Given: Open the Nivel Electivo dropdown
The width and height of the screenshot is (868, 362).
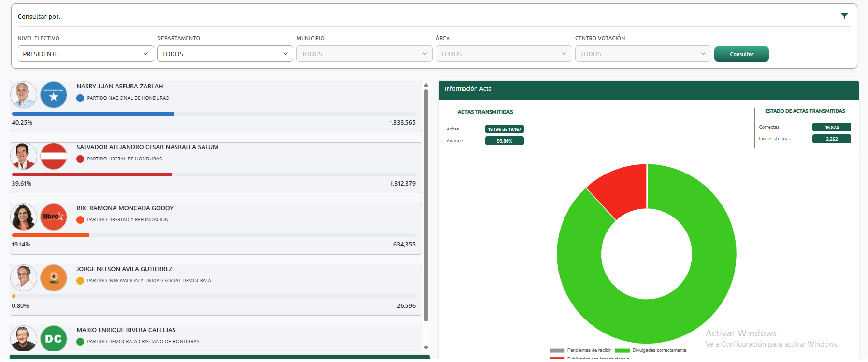Looking at the screenshot, I should [86, 54].
